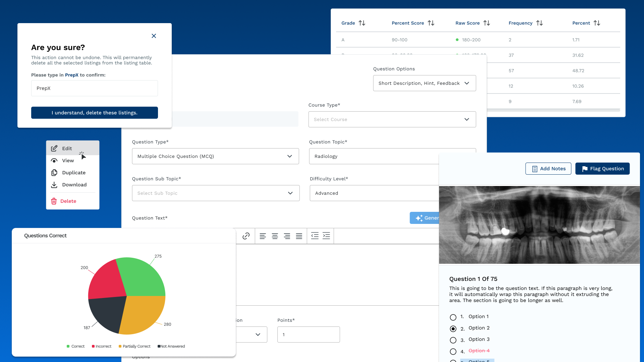The width and height of the screenshot is (644, 362).
Task: Select the Option 4 radio button
Action: click(453, 351)
